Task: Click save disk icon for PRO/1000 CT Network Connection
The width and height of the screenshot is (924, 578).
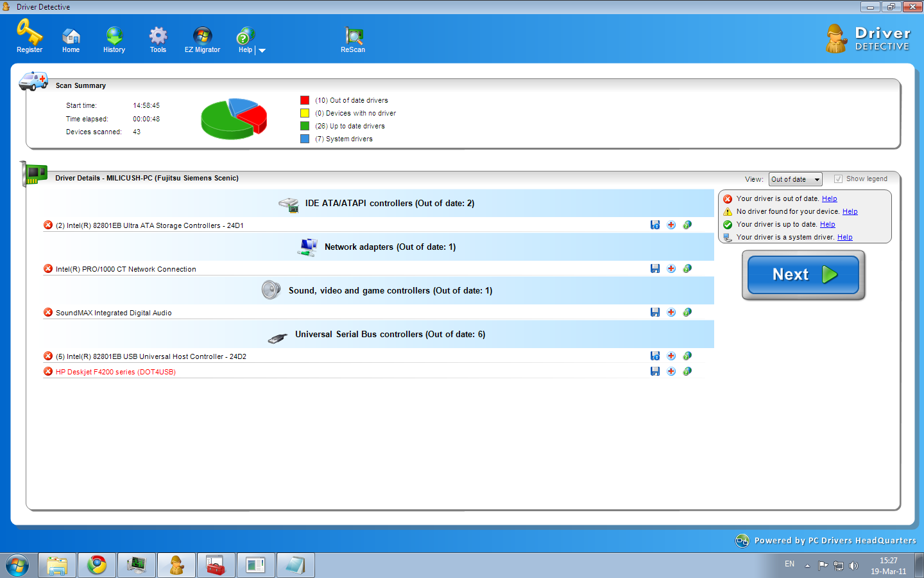Action: point(655,268)
